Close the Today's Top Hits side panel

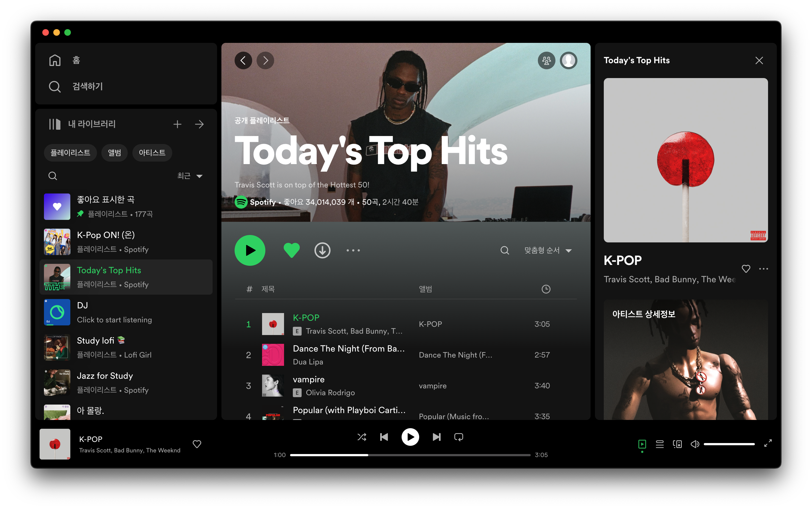pos(759,60)
